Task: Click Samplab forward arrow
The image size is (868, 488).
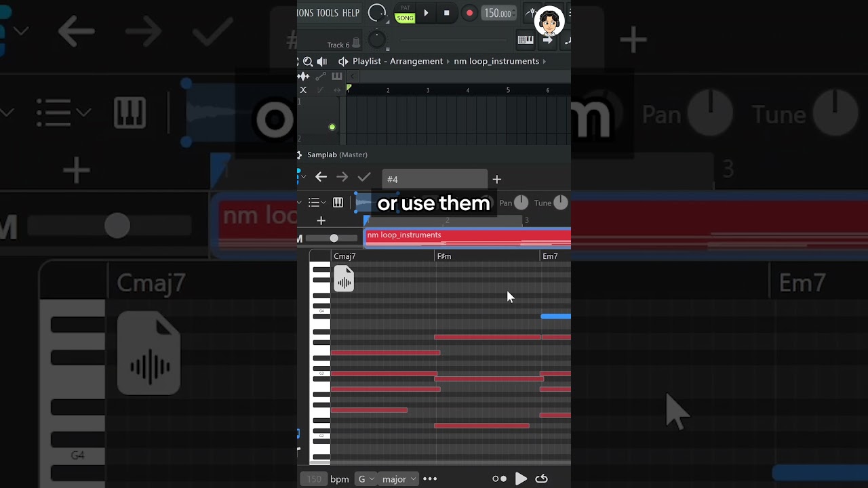Action: pyautogui.click(x=342, y=177)
